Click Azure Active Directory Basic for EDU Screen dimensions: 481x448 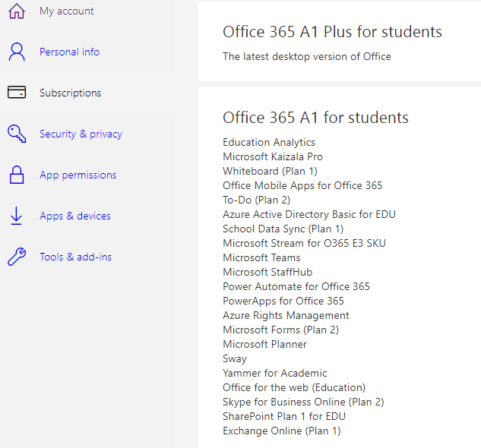[x=309, y=215]
